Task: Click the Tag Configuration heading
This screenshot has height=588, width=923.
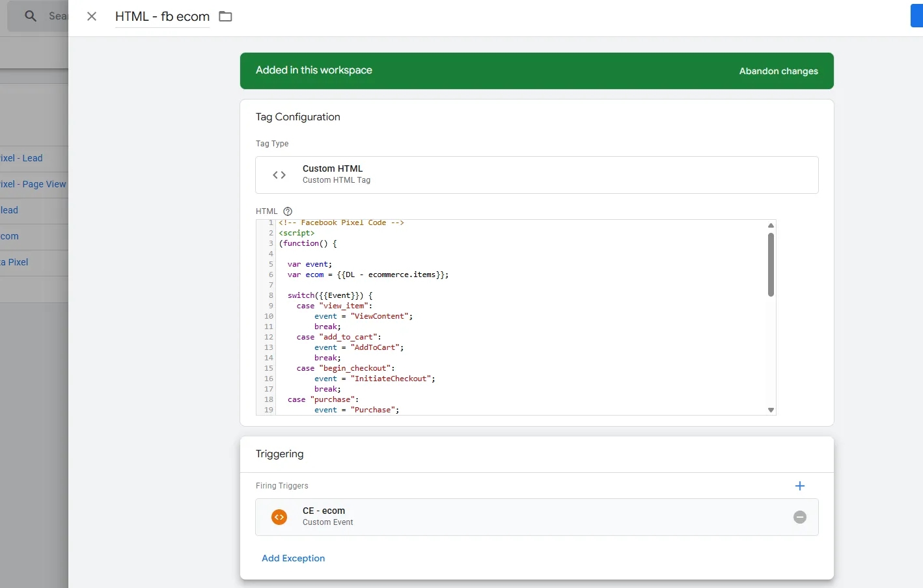Action: (297, 117)
